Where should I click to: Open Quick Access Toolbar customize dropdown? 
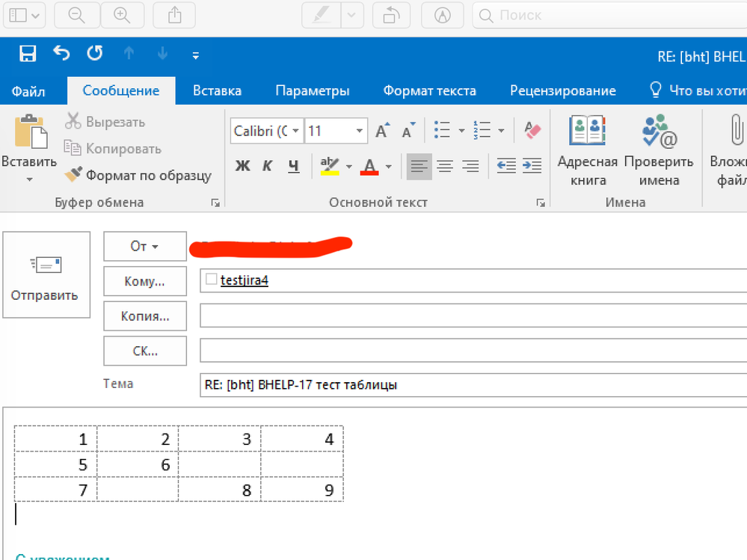pyautogui.click(x=195, y=55)
